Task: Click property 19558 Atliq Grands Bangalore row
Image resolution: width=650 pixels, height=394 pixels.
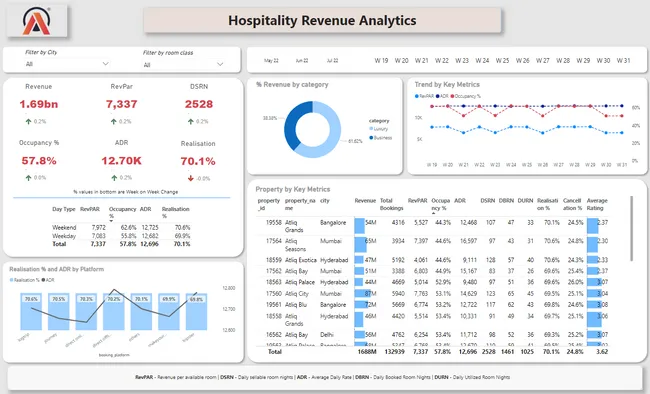Action: click(x=432, y=226)
